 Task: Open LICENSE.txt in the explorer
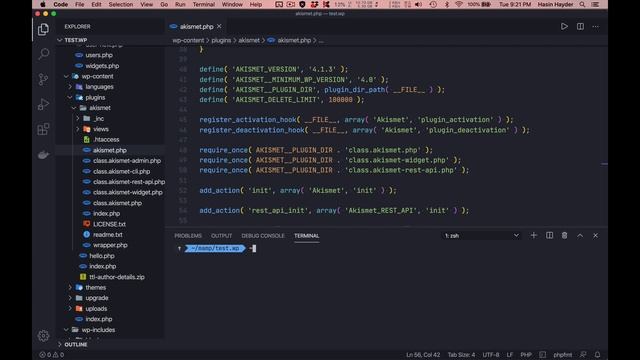(109, 224)
